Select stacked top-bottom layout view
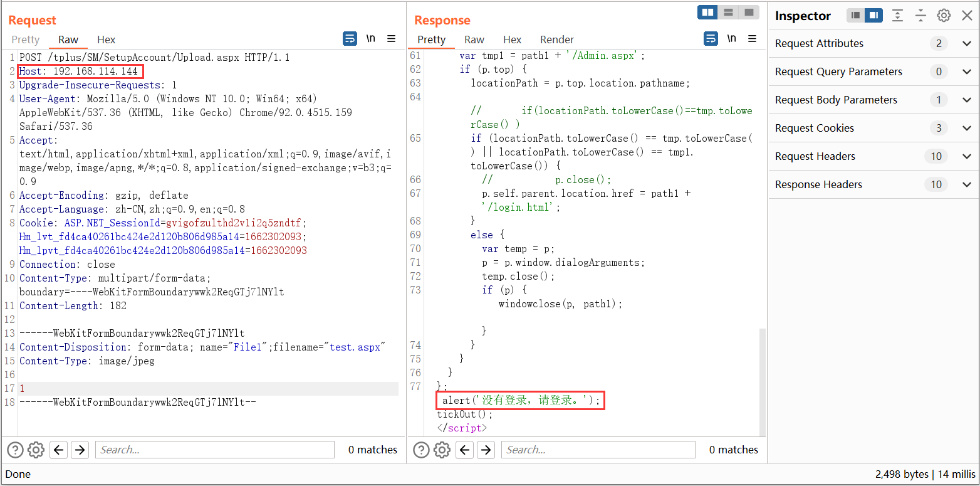The image size is (980, 486). [x=728, y=12]
